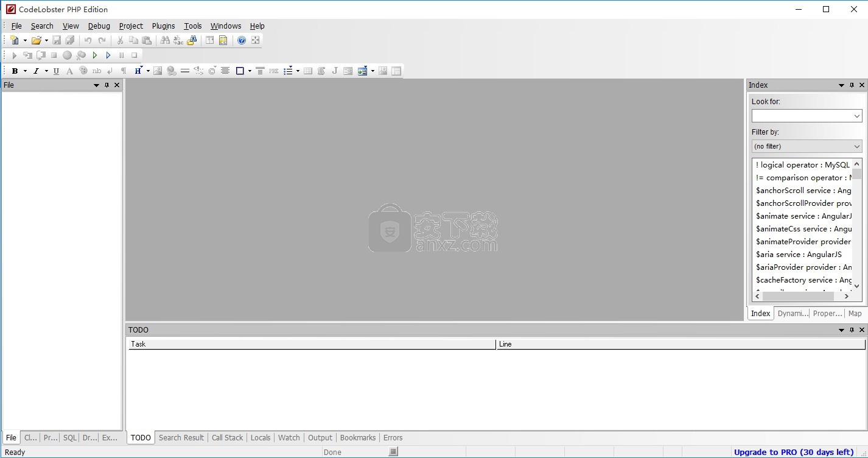Viewport: 868px width, 458px height.
Task: Click the Cut scissors icon
Action: click(120, 40)
